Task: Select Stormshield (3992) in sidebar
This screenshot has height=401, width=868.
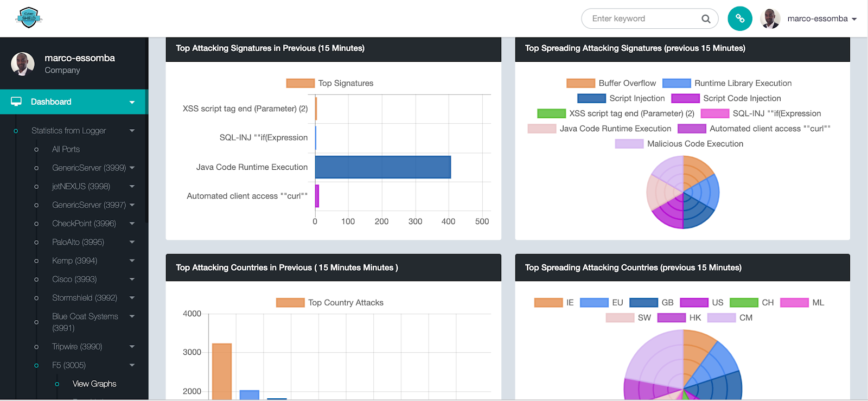Action: (x=85, y=298)
